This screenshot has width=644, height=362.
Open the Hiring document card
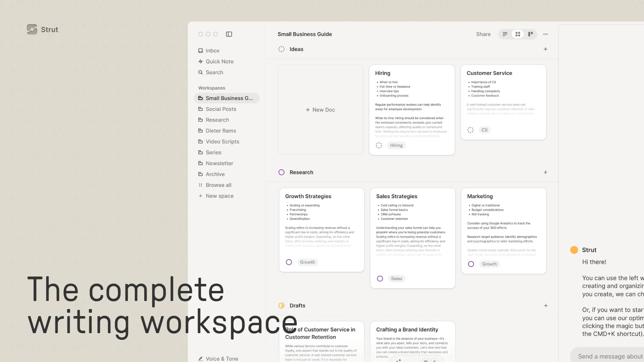(x=412, y=110)
